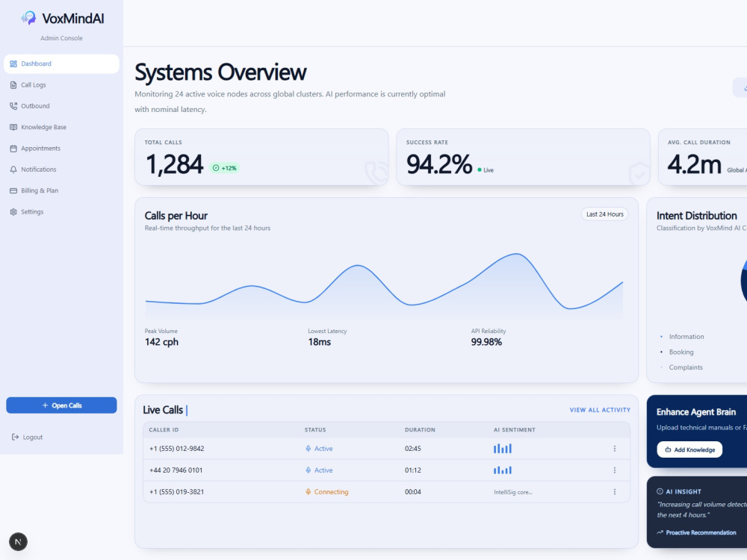This screenshot has height=560, width=747.
Task: Click the Knowledge Base book icon
Action: (x=13, y=127)
